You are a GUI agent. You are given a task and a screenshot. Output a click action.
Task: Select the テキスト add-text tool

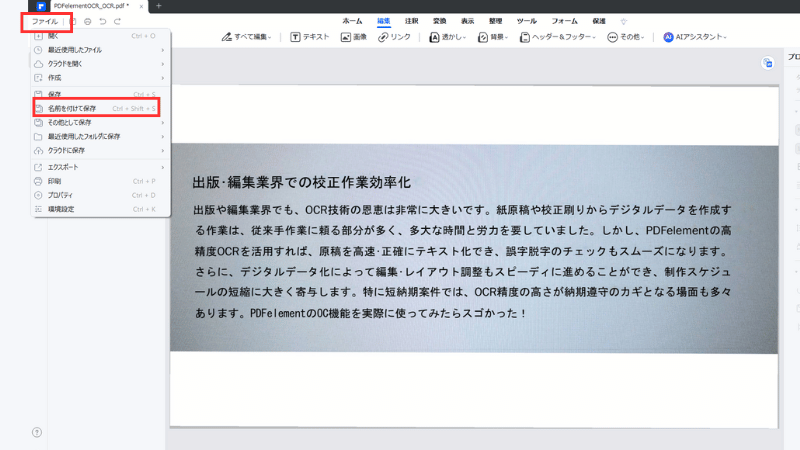[x=310, y=37]
